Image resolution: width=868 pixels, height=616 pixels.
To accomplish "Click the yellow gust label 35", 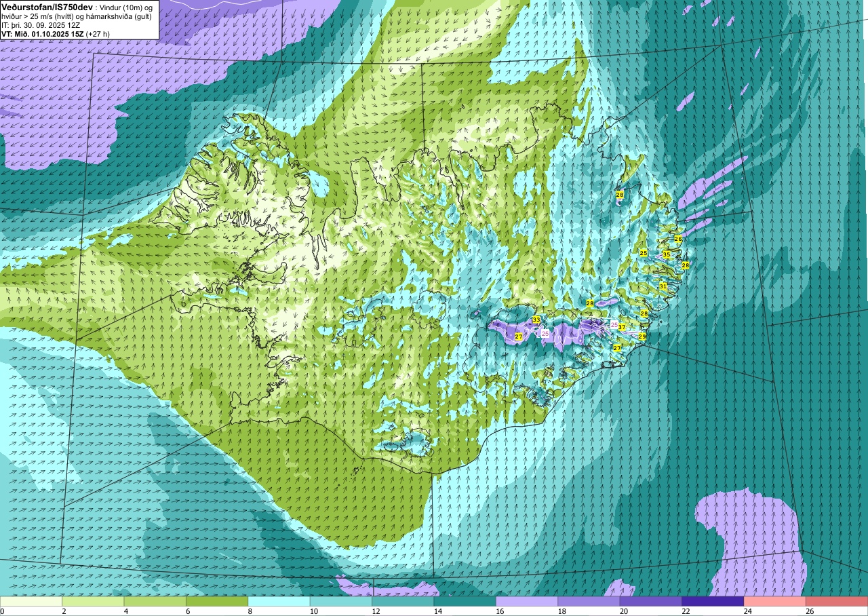I will pyautogui.click(x=667, y=254).
